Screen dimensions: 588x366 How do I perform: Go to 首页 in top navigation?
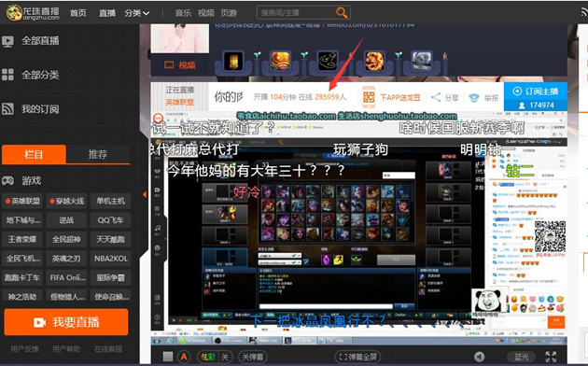[x=78, y=13]
